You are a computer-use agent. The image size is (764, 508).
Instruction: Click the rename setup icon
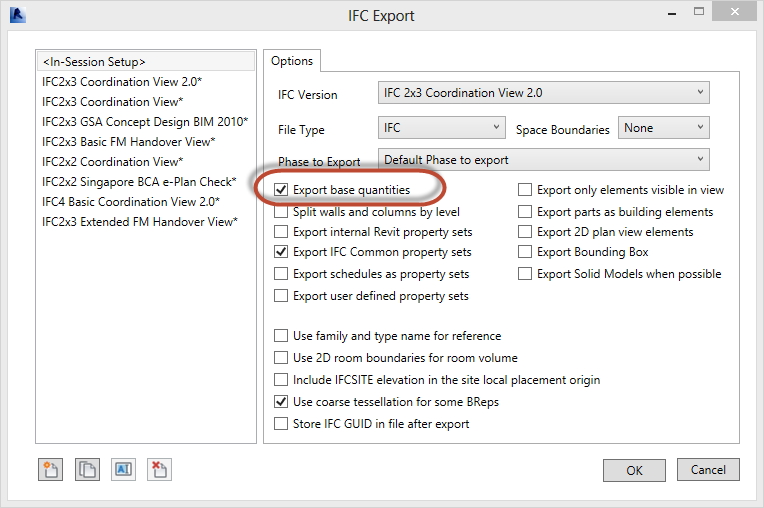pos(123,469)
